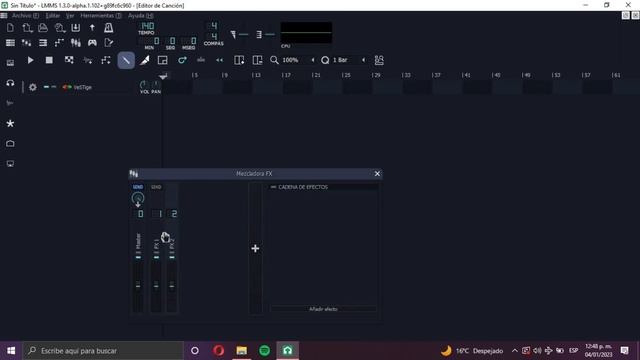The image size is (640, 360).
Task: Show the Automation Editor window
Action: (60, 42)
